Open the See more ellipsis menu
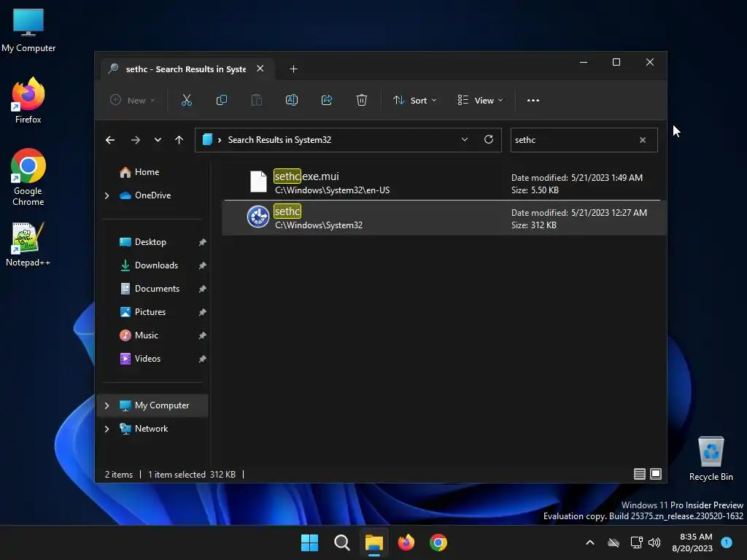The height and width of the screenshot is (560, 747). pyautogui.click(x=533, y=101)
